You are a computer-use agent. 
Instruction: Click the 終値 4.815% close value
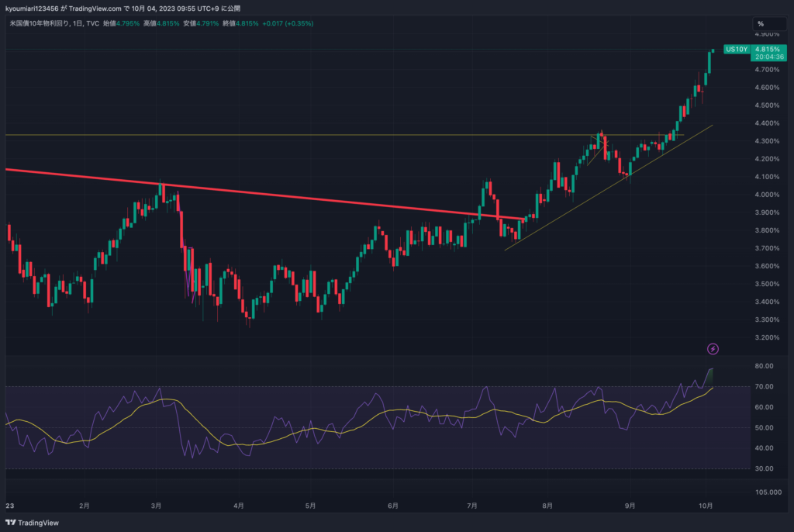pyautogui.click(x=240, y=23)
